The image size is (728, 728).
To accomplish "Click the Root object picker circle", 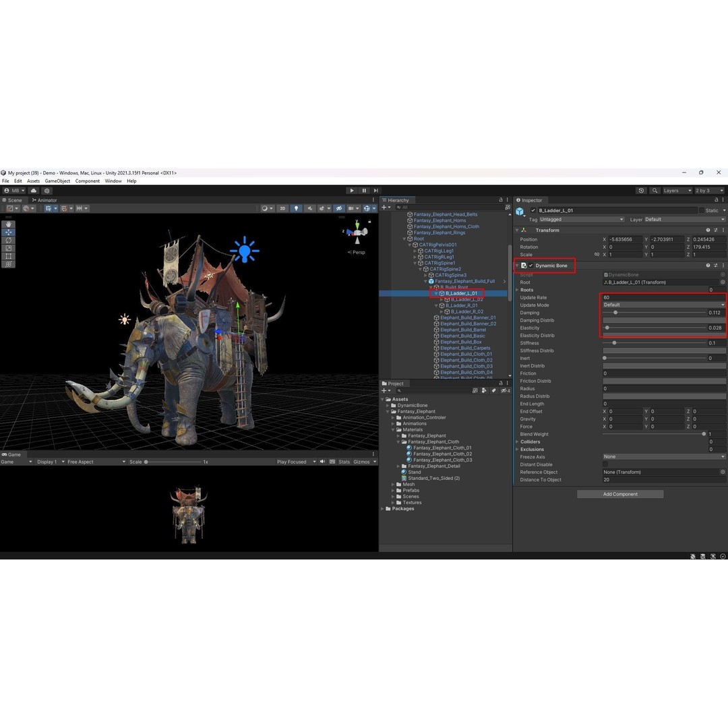I will click(x=723, y=282).
